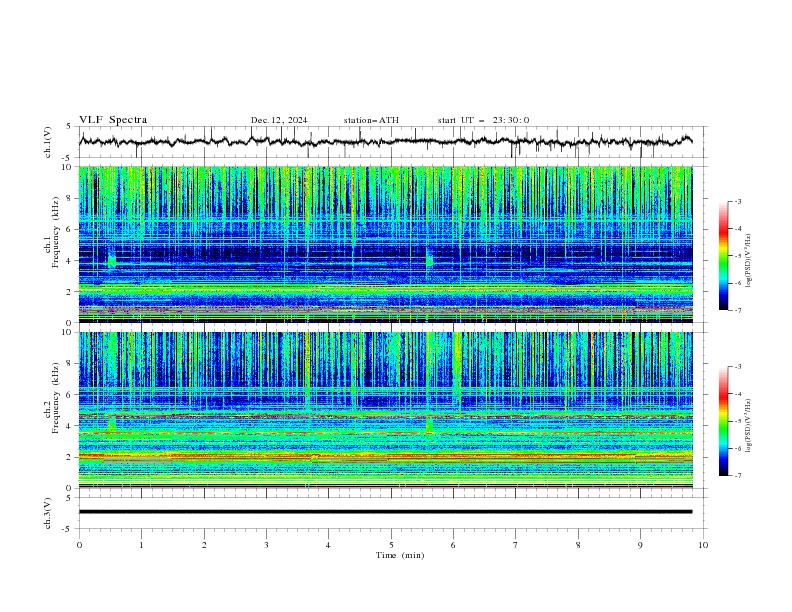The width and height of the screenshot is (792, 612).
Task: Click the ch.3(V) axis label
Action: [x=48, y=513]
